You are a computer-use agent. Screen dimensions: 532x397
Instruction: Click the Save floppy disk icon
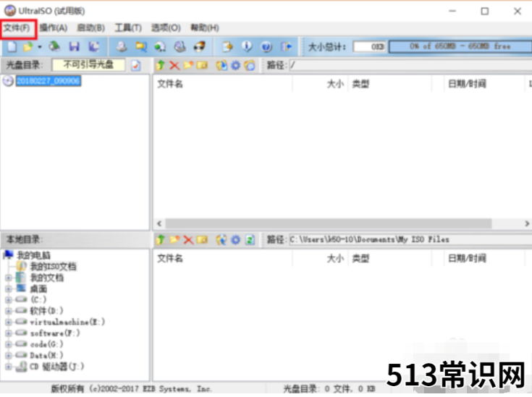[75, 46]
